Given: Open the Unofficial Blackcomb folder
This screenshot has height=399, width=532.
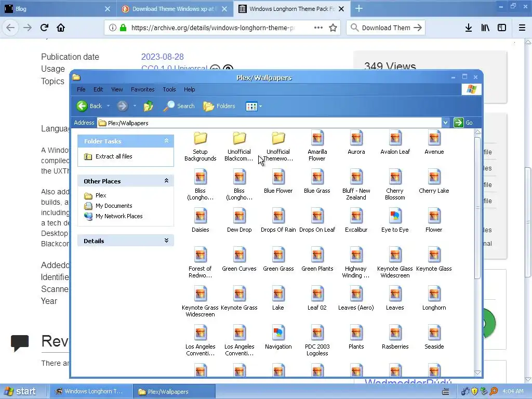Looking at the screenshot, I should 239,146.
